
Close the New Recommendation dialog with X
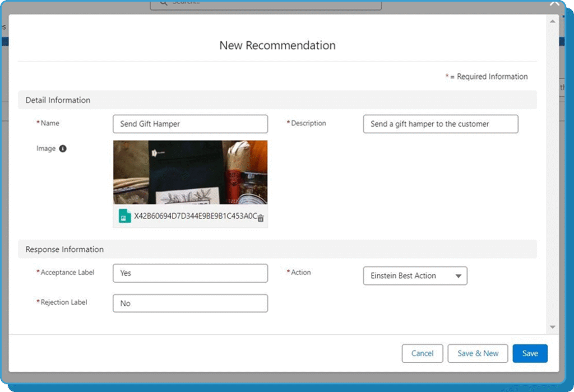(x=555, y=3)
